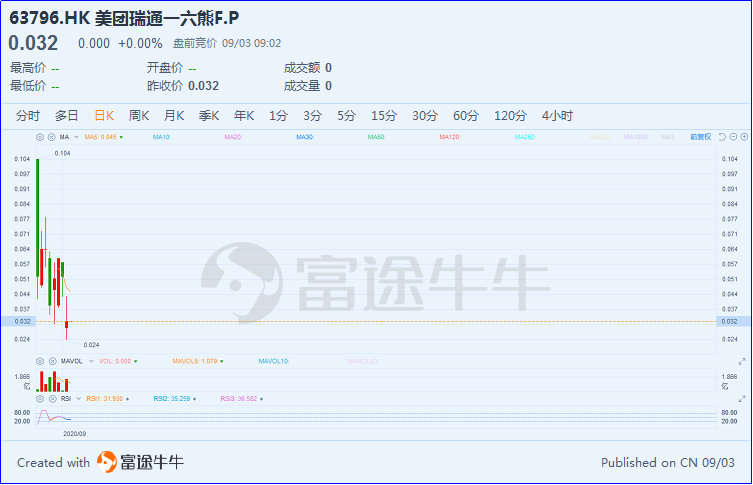Viewport: 753px width, 485px height.
Task: Zoom in chart with plus icon
Action: [x=744, y=137]
